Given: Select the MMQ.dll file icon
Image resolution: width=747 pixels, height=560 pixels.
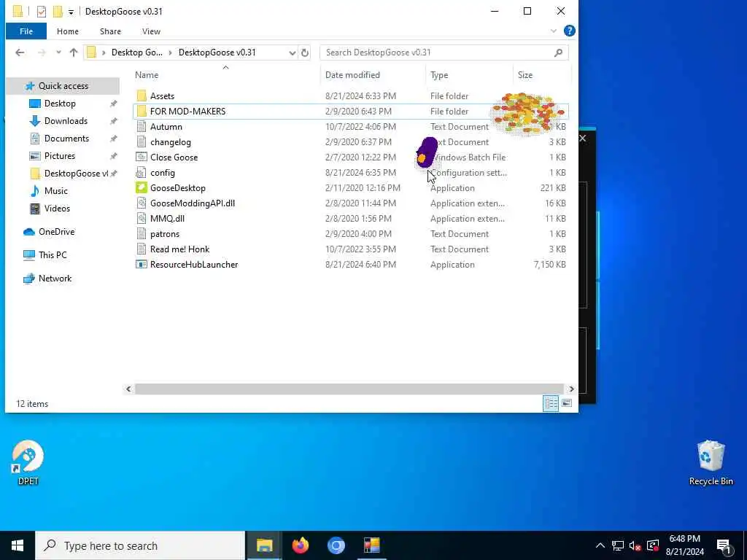Looking at the screenshot, I should coord(142,219).
